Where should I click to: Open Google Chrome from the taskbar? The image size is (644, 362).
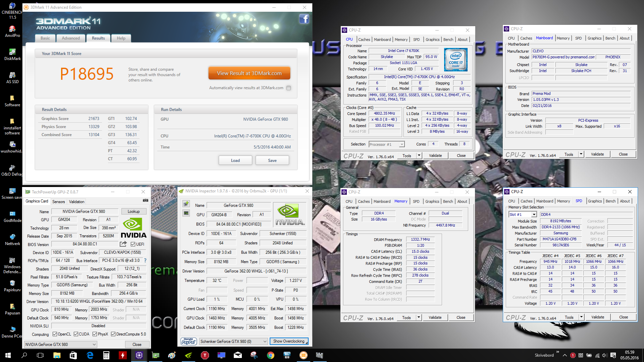pyautogui.click(x=271, y=355)
